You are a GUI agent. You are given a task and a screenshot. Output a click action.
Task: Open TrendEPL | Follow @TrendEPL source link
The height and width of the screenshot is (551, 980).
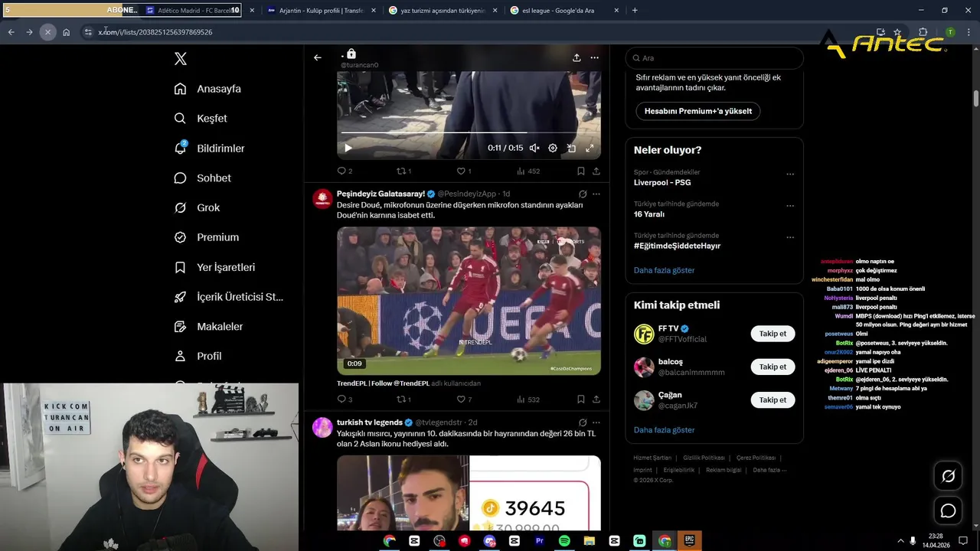click(383, 383)
